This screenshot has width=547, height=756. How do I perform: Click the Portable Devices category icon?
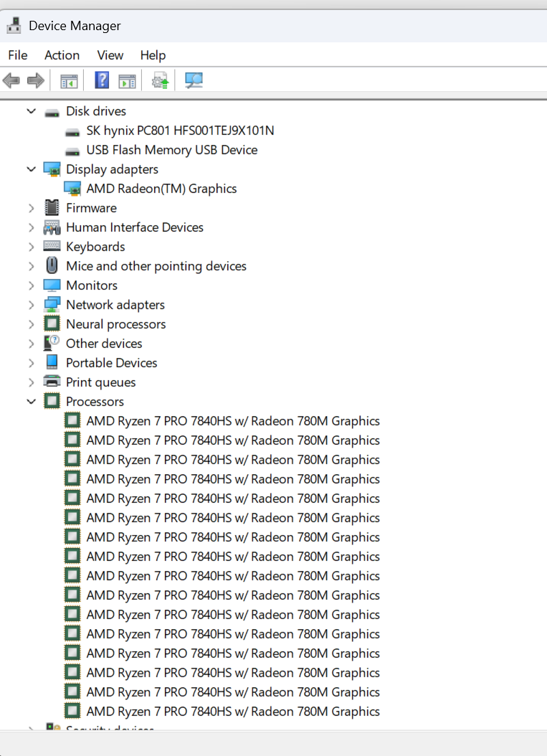[52, 362]
